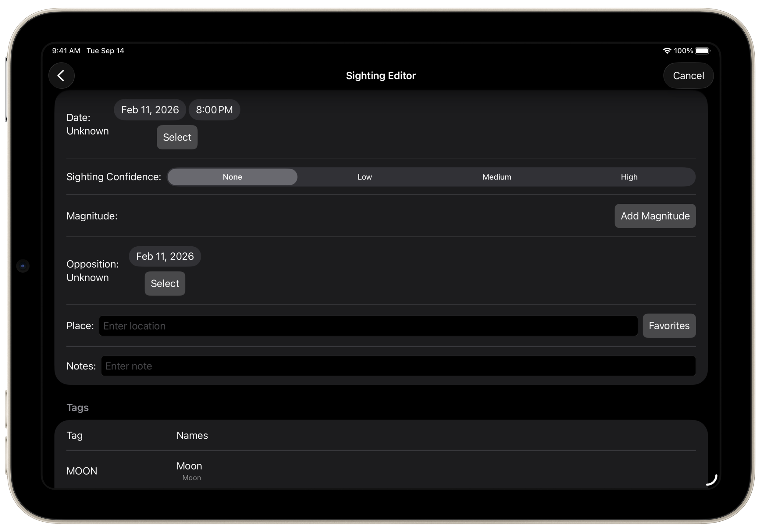Focus the Enter location field
762x532 pixels.
pos(368,326)
